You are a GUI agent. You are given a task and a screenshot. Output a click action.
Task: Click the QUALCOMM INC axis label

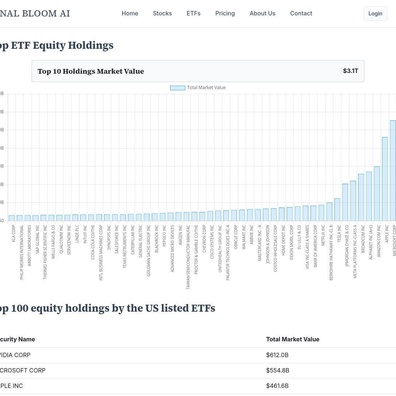61,239
